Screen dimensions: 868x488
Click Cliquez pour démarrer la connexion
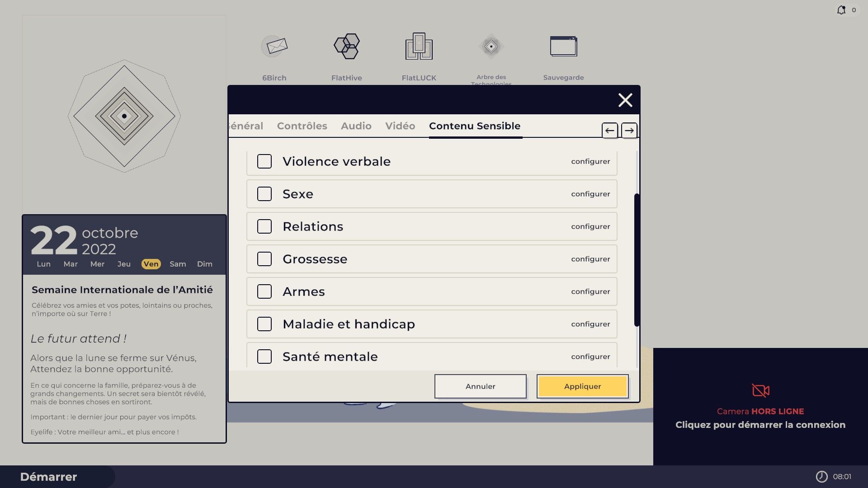click(x=760, y=425)
